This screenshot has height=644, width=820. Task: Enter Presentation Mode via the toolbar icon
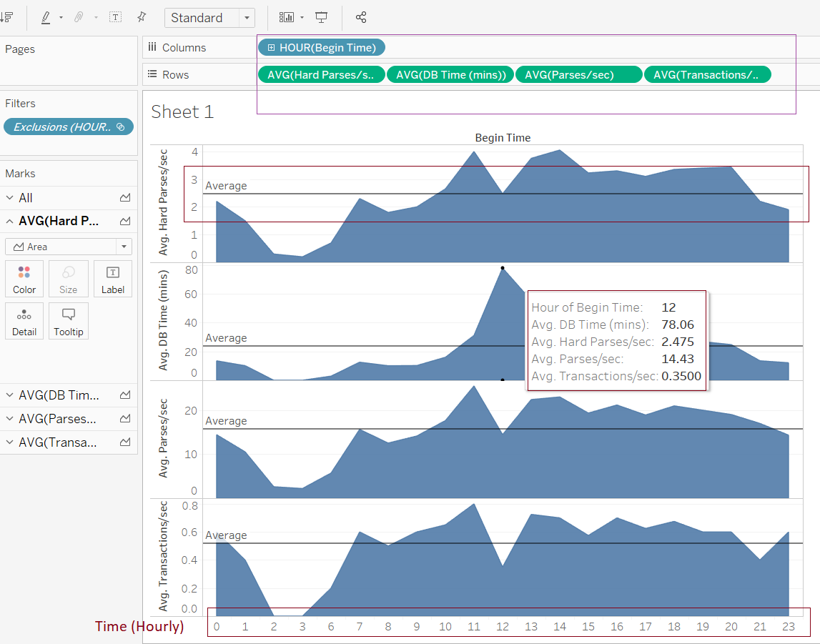[322, 17]
